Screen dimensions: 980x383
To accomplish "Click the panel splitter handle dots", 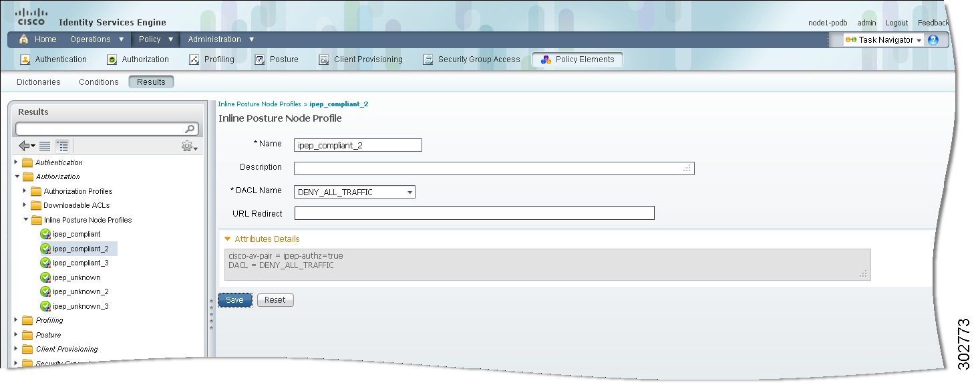I will tap(212, 314).
